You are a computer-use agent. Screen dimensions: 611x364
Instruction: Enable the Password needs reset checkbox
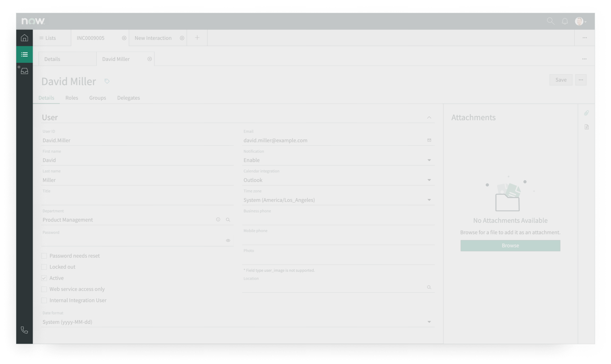pos(44,255)
